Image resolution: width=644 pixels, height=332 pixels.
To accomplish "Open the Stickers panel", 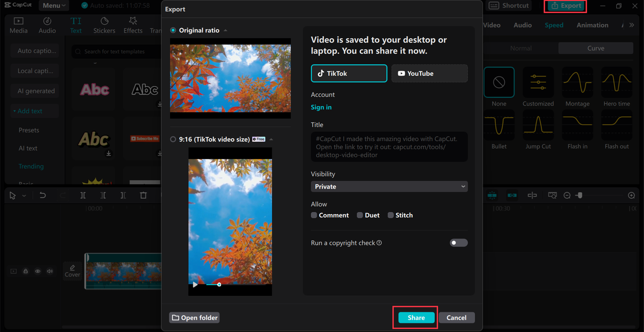I will coord(104,25).
